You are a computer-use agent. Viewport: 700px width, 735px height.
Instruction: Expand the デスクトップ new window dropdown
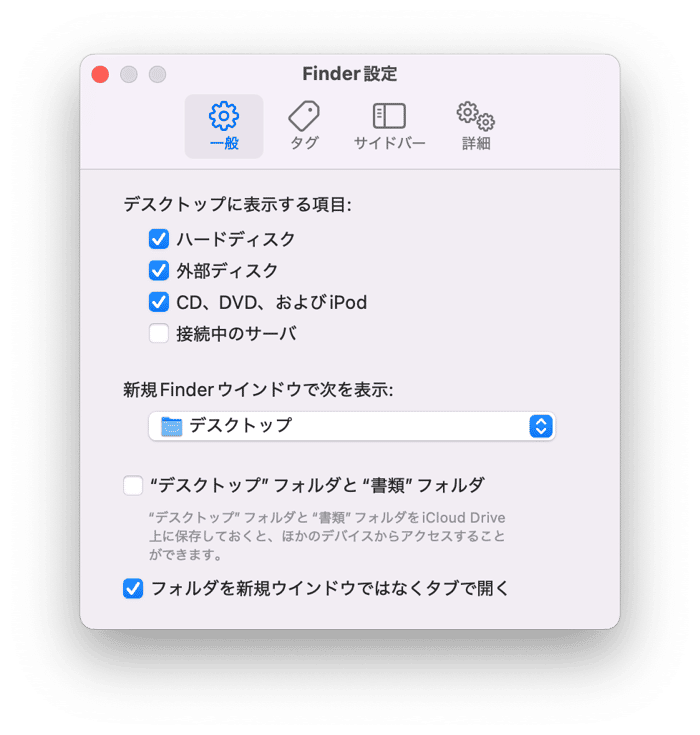(352, 426)
